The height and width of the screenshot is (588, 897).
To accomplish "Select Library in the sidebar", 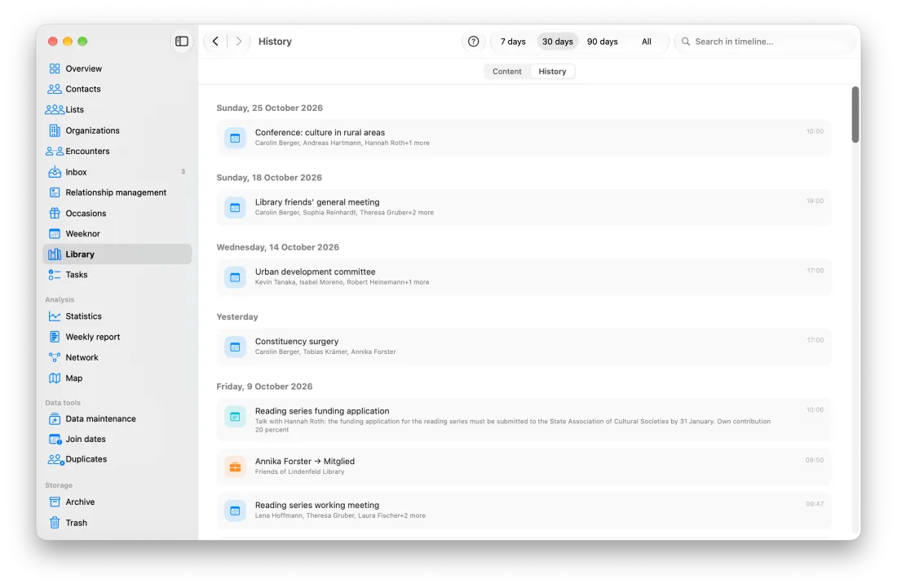I will (117, 254).
